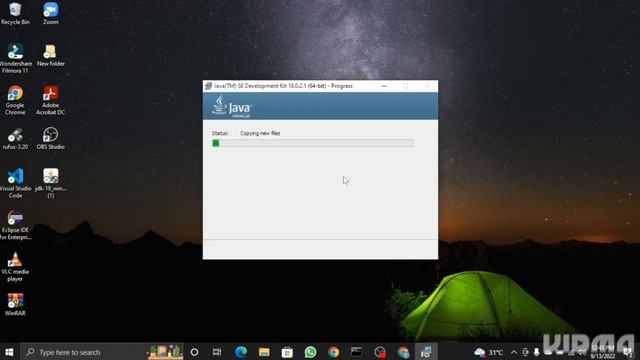Screen dimensions: 640x360
Task: Launch Microsoft Edge from taskbar
Action: pyautogui.click(x=241, y=352)
